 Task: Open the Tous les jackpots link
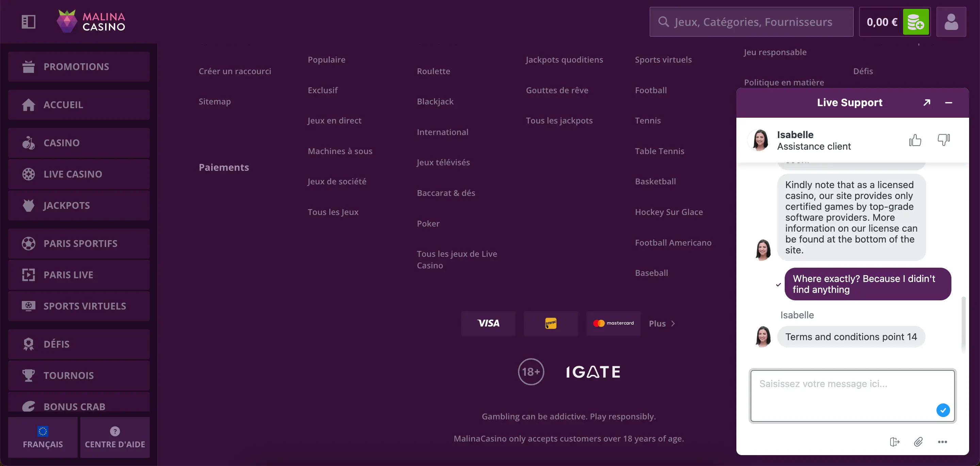[559, 121]
